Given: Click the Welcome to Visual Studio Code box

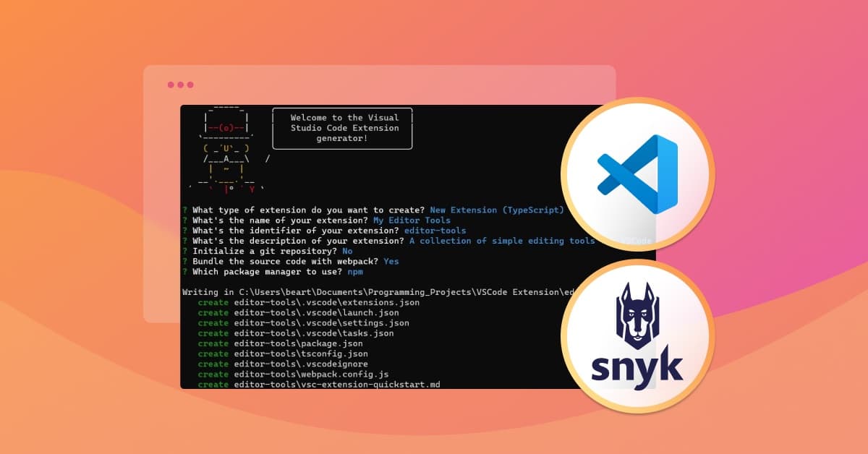Looking at the screenshot, I should pyautogui.click(x=342, y=128).
